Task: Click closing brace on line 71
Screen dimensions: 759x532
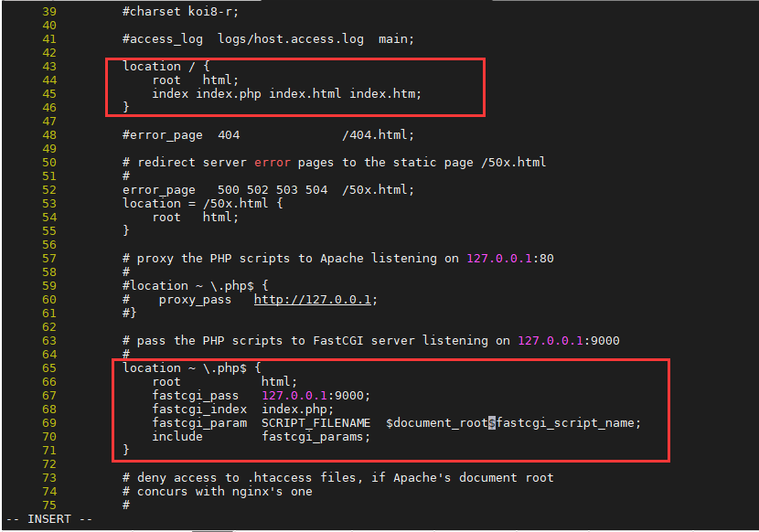Action: coord(126,451)
